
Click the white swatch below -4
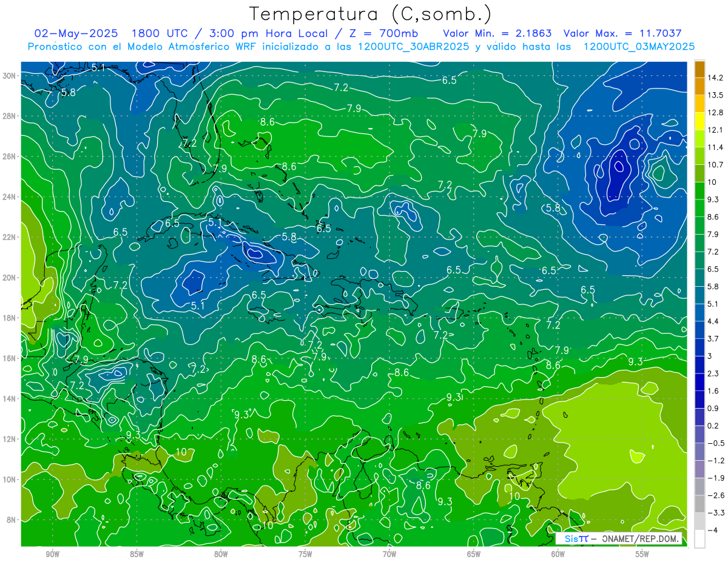[699, 538]
